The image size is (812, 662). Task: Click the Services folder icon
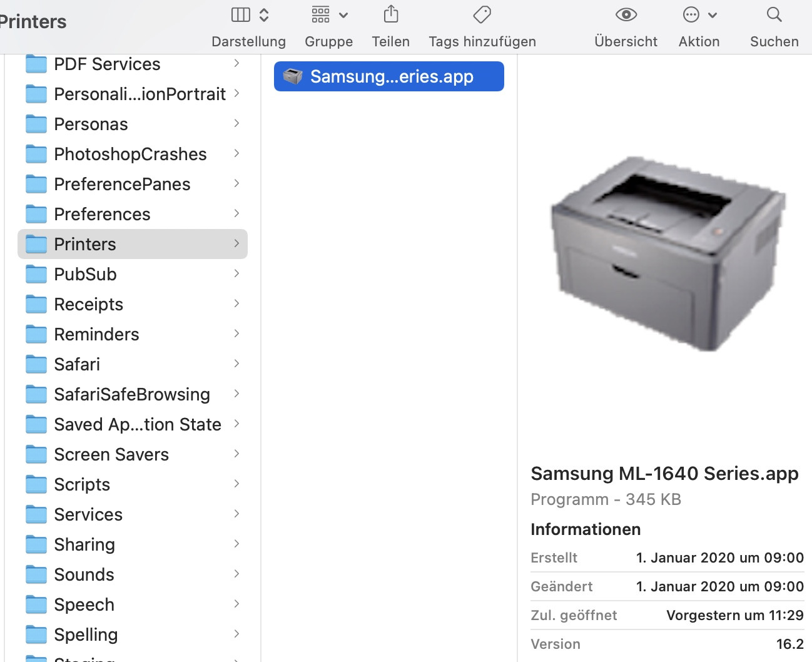pos(36,514)
